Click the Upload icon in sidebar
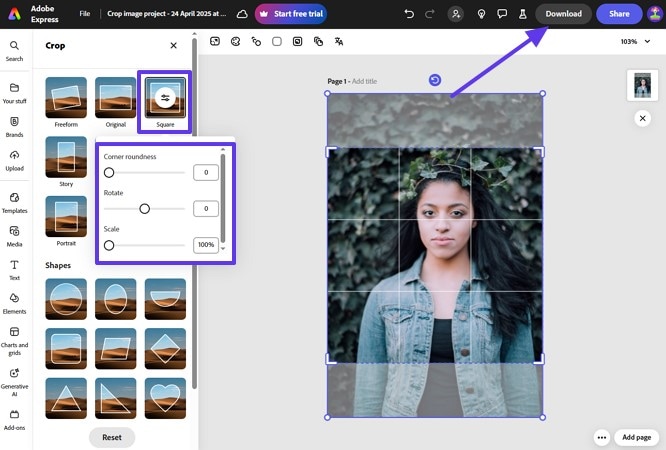This screenshot has width=666, height=450. click(14, 160)
